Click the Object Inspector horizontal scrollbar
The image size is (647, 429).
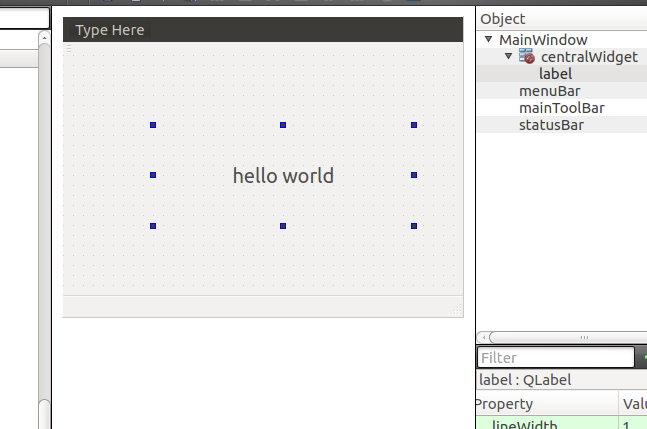[x=560, y=337]
